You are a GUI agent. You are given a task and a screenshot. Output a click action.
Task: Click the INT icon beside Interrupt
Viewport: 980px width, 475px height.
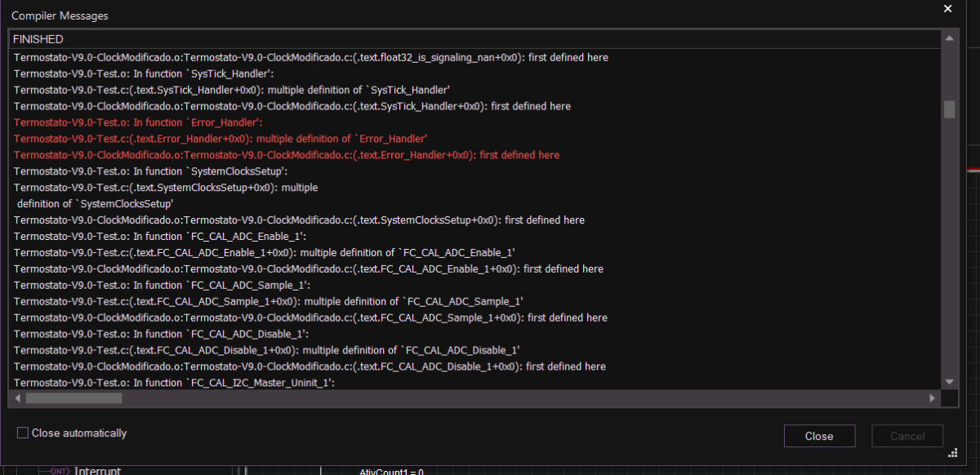60,471
